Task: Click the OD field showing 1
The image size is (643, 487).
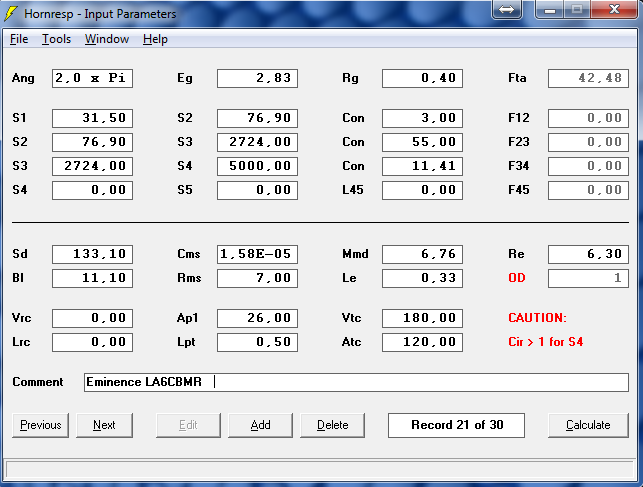Action: 588,278
